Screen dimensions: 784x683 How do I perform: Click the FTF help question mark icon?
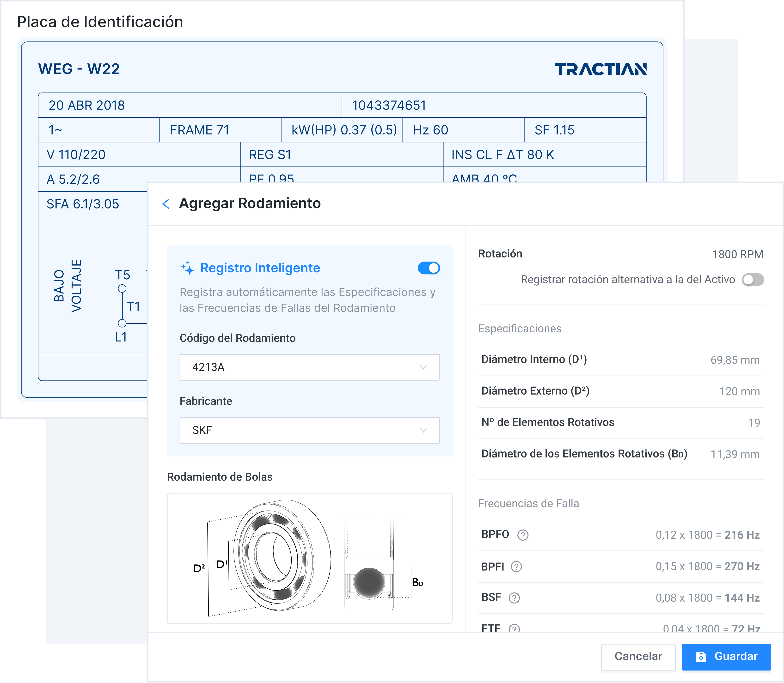coord(514,628)
